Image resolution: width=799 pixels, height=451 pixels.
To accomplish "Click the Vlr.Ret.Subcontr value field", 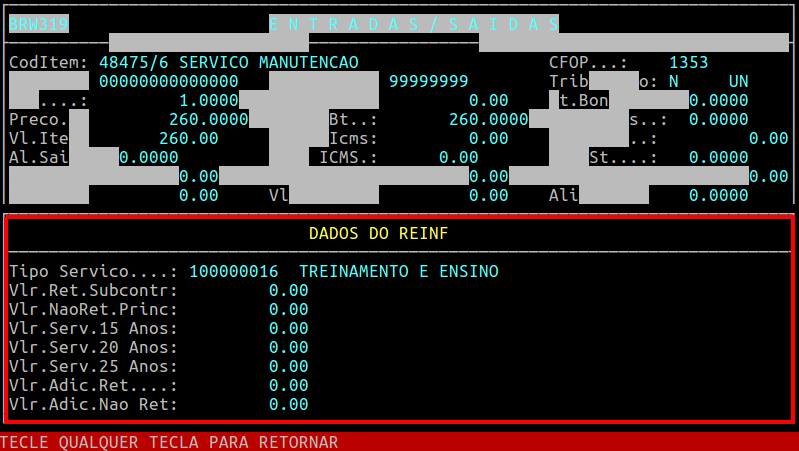I will [288, 290].
